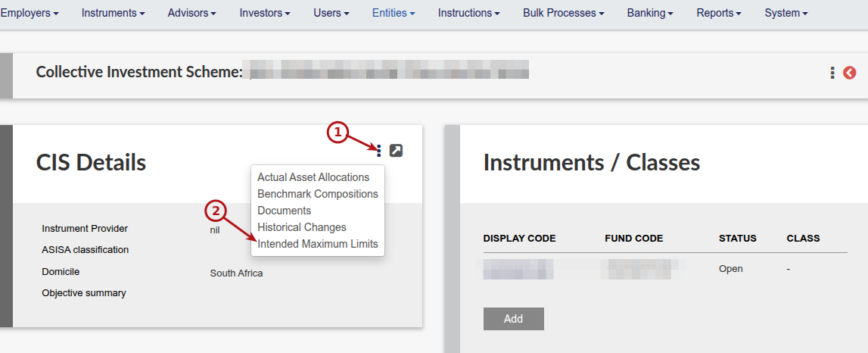Viewport: 868px width, 353px height.
Task: Open the Investors navigation dropdown
Action: pos(265,13)
